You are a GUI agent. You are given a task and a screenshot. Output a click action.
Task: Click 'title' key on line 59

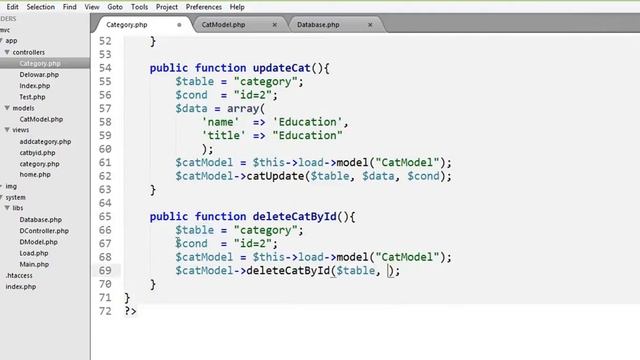(224, 136)
